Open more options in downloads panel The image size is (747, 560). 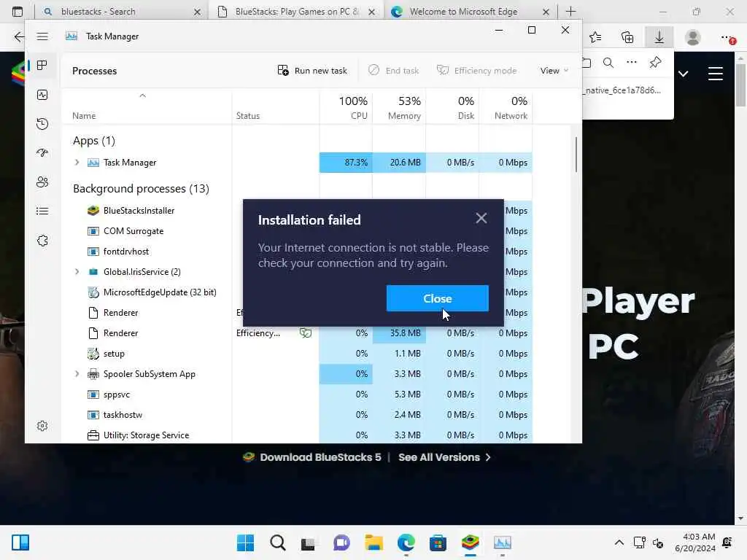click(632, 63)
